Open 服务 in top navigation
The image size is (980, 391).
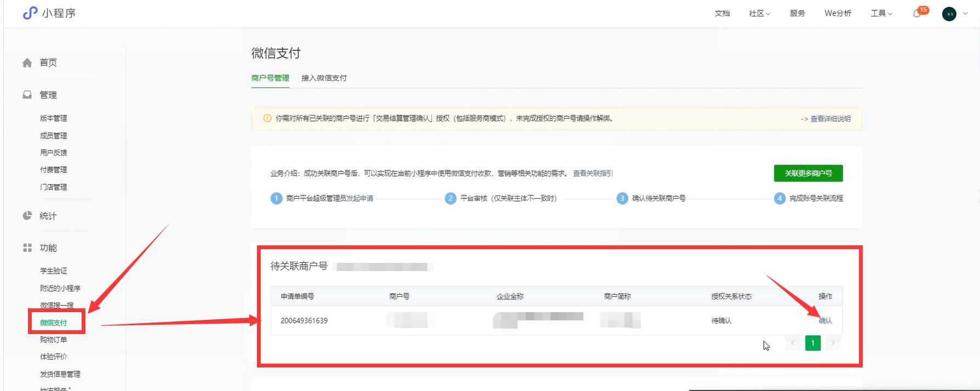(798, 14)
